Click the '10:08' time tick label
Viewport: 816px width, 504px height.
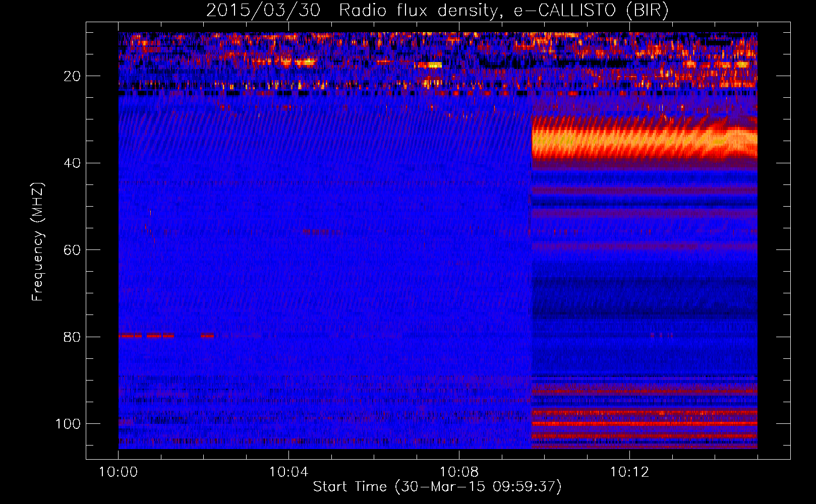[459, 472]
